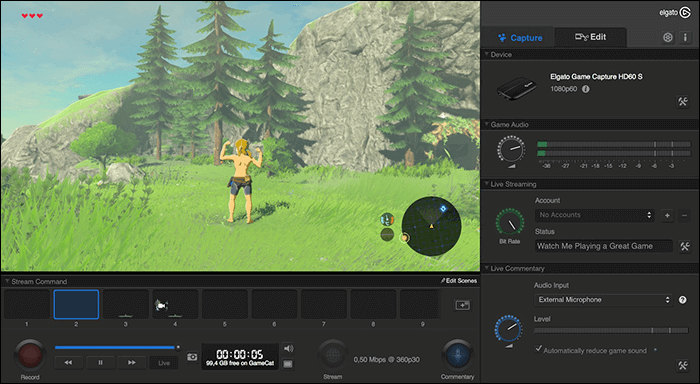Open device settings wrench icon
This screenshot has width=700, height=384.
683,101
